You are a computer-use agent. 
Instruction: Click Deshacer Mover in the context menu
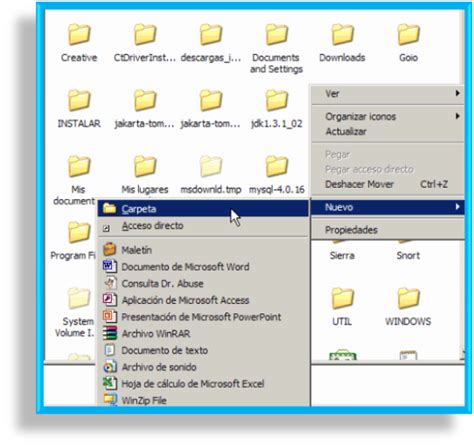click(x=388, y=184)
